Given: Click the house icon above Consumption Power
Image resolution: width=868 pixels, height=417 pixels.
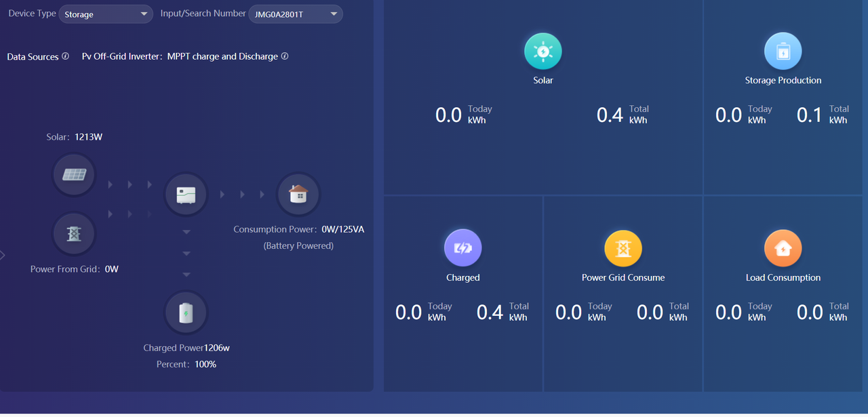Looking at the screenshot, I should (x=298, y=195).
